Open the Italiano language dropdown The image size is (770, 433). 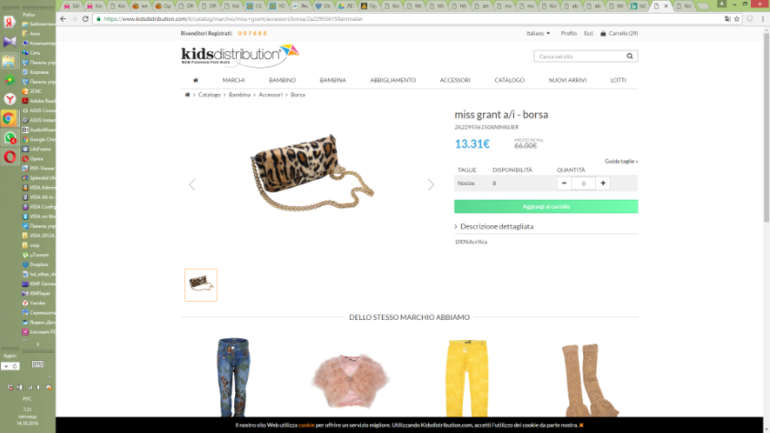click(538, 33)
